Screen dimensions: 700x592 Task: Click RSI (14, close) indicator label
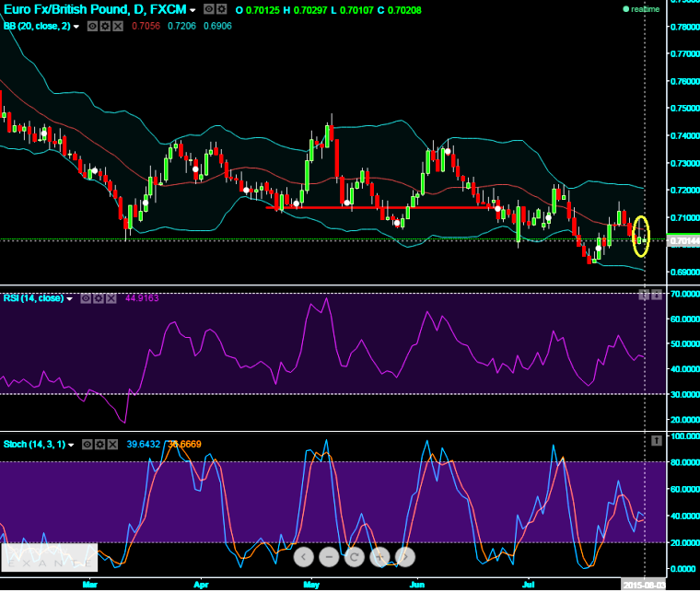click(33, 298)
